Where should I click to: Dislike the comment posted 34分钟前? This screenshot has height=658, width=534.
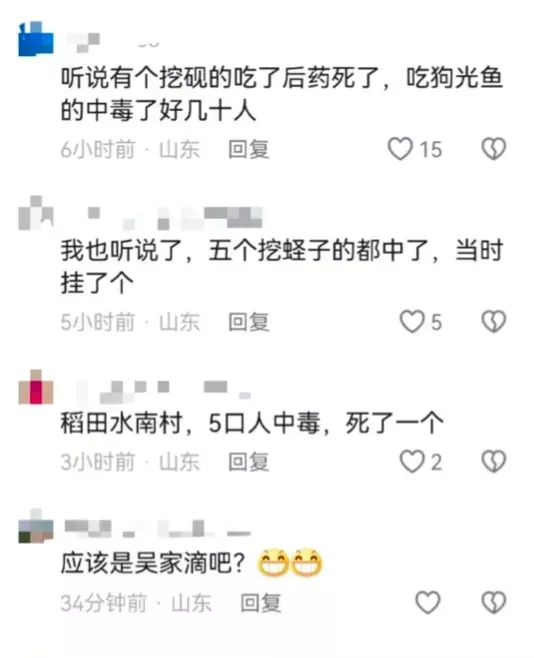tap(494, 602)
